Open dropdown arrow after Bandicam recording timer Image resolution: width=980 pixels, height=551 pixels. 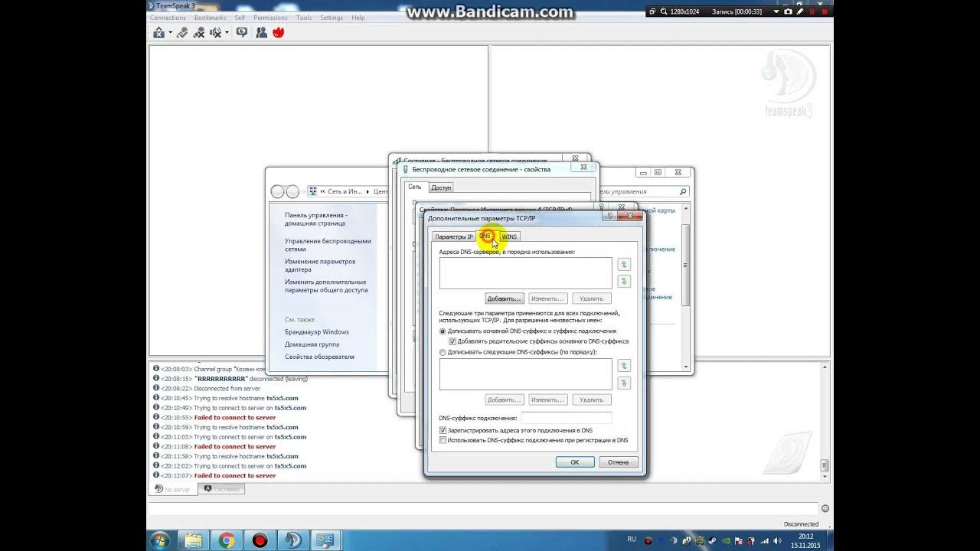click(x=776, y=11)
